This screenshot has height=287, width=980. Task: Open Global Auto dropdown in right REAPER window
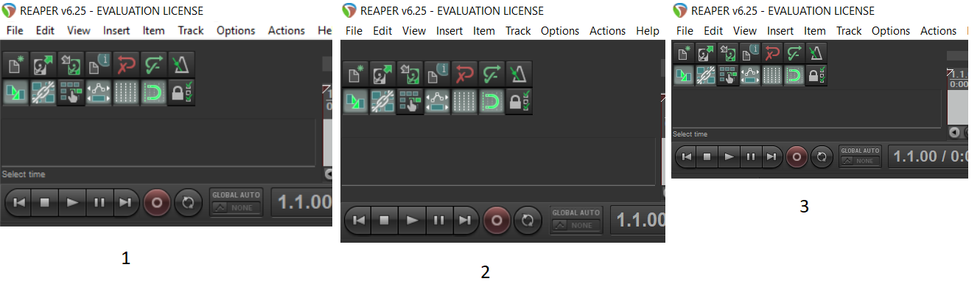[859, 156]
